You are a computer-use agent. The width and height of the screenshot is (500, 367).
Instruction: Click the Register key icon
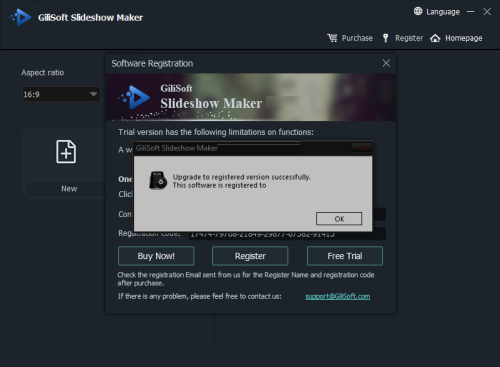[385, 38]
